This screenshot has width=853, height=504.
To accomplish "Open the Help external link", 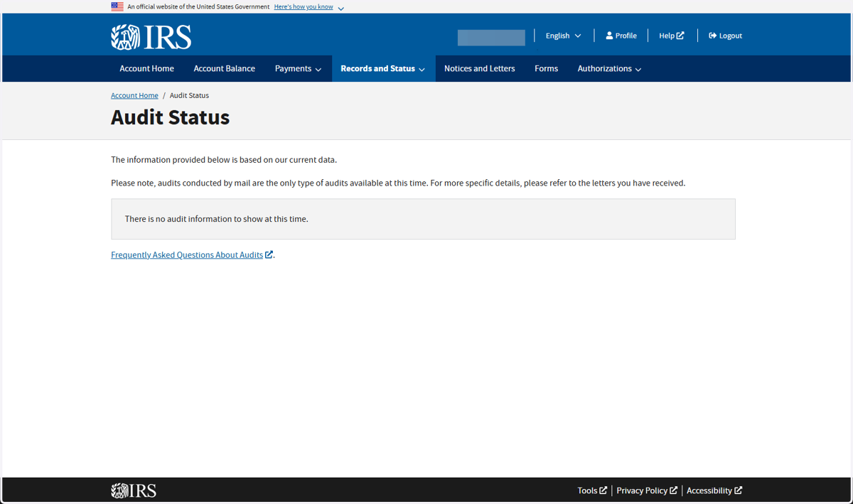I will point(672,36).
